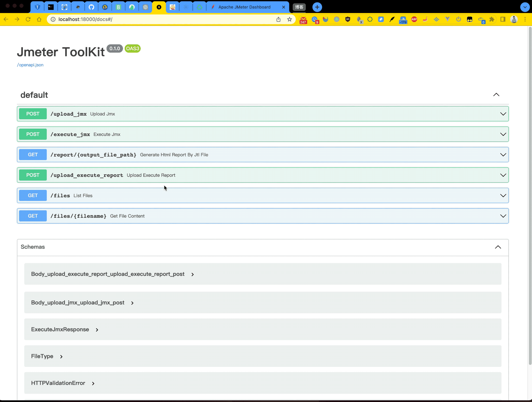Image resolution: width=532 pixels, height=402 pixels.
Task: Collapse the default section
Action: [496, 95]
